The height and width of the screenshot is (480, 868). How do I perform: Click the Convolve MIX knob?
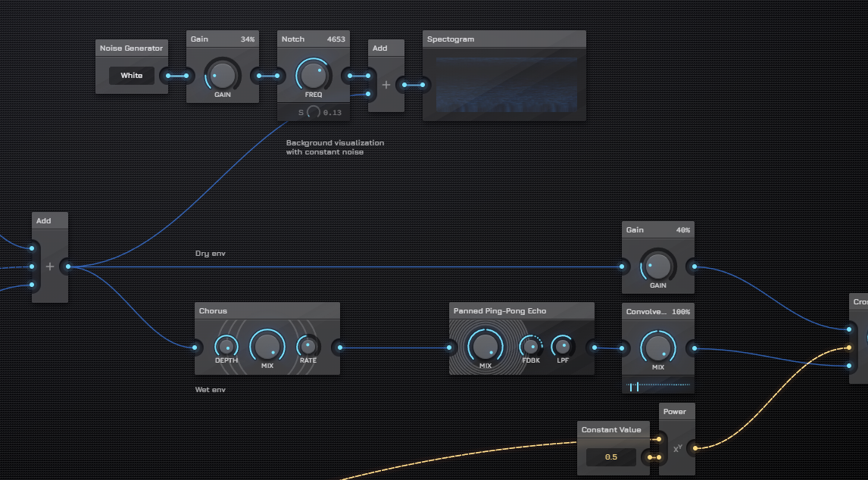tap(657, 348)
